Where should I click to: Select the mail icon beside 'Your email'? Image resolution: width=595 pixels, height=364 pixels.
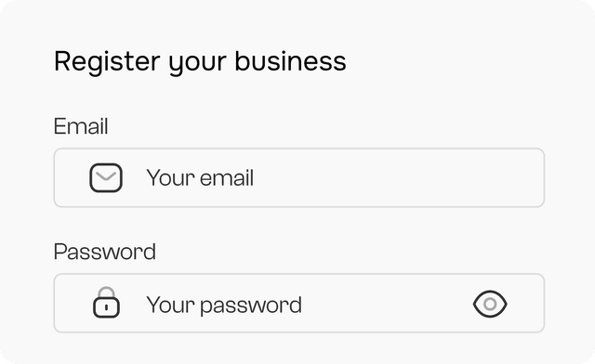(x=106, y=178)
